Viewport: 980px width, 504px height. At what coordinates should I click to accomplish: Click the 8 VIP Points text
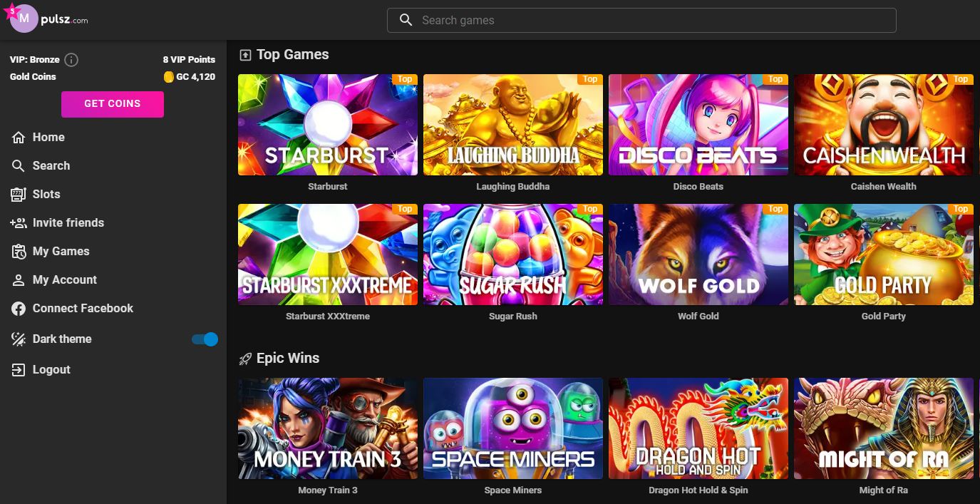click(x=189, y=60)
